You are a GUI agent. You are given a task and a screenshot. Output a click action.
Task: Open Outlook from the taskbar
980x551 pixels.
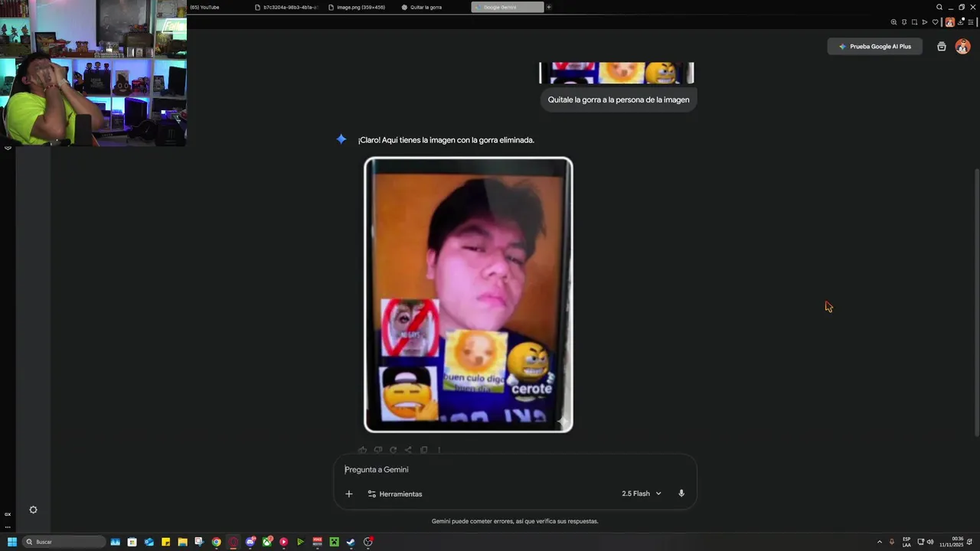(x=149, y=542)
